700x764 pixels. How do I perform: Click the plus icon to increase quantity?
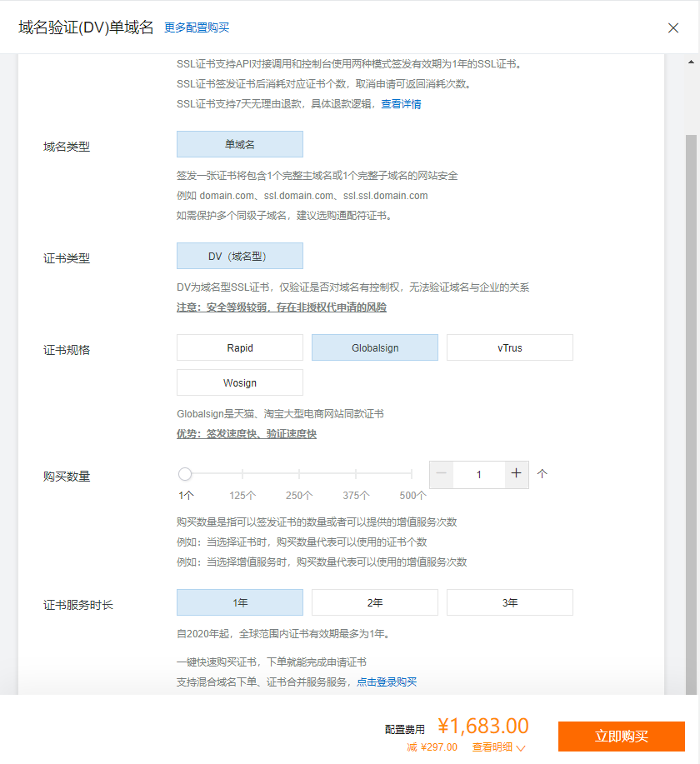coord(516,474)
